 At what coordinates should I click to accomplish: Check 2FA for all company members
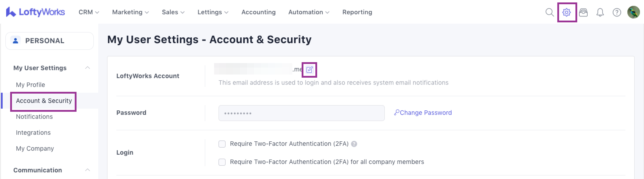click(x=222, y=162)
